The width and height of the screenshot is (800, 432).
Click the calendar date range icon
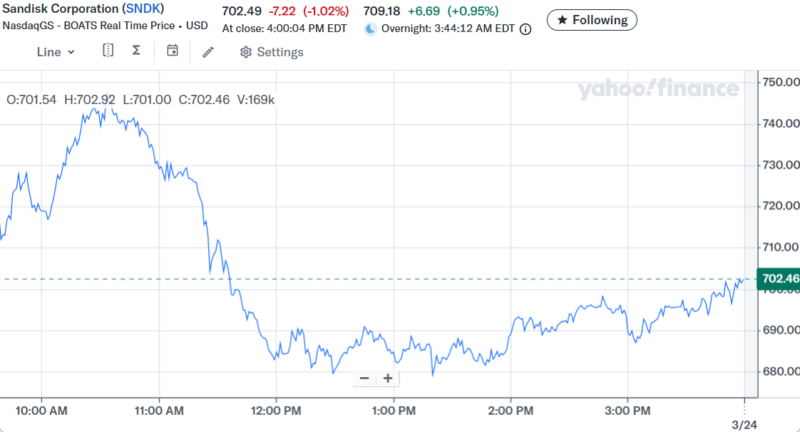(x=173, y=51)
